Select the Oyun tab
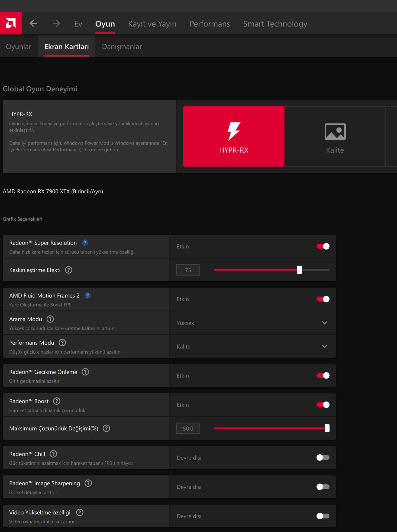The width and height of the screenshot is (397, 532). pyautogui.click(x=105, y=24)
